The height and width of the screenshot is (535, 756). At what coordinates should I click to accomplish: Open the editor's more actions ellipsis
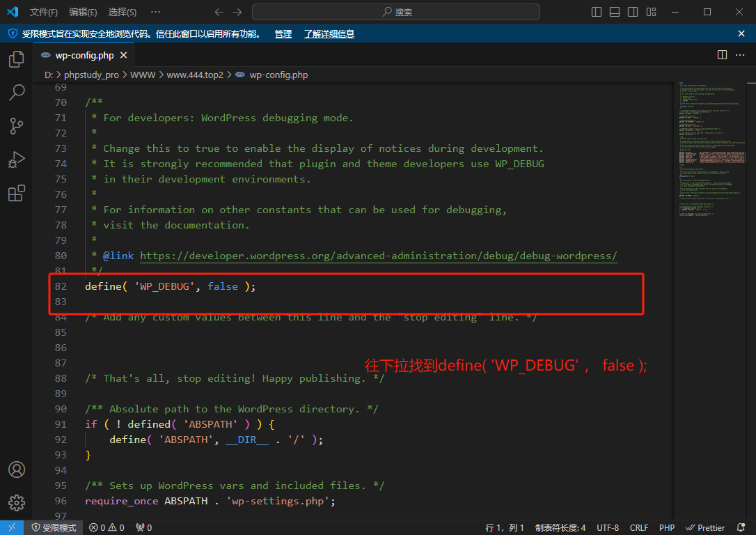point(741,55)
